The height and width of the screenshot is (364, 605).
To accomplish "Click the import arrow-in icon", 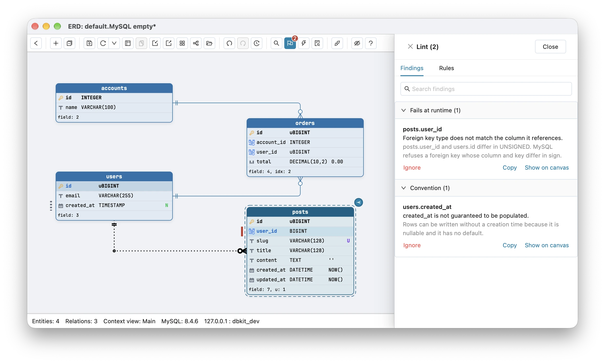I will pos(155,43).
